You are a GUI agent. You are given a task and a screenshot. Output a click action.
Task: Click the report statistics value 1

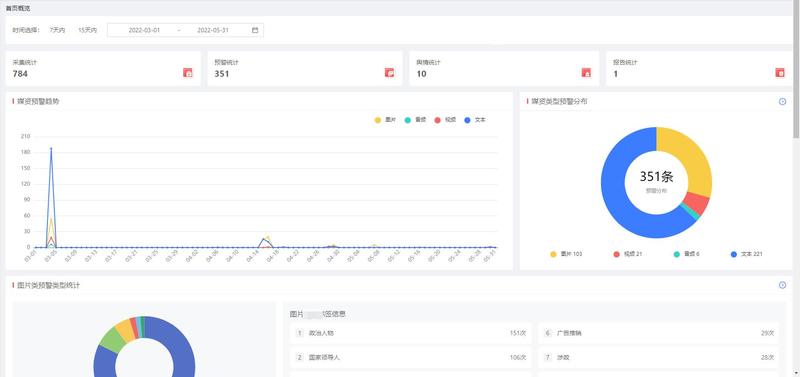pyautogui.click(x=615, y=74)
